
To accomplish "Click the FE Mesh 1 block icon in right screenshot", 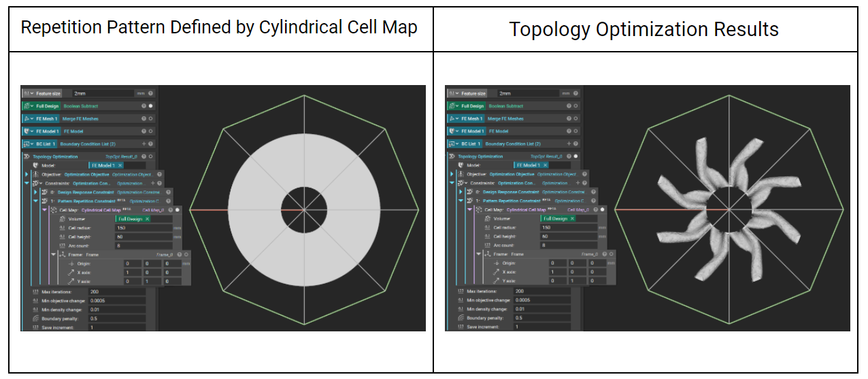I will coord(452,118).
